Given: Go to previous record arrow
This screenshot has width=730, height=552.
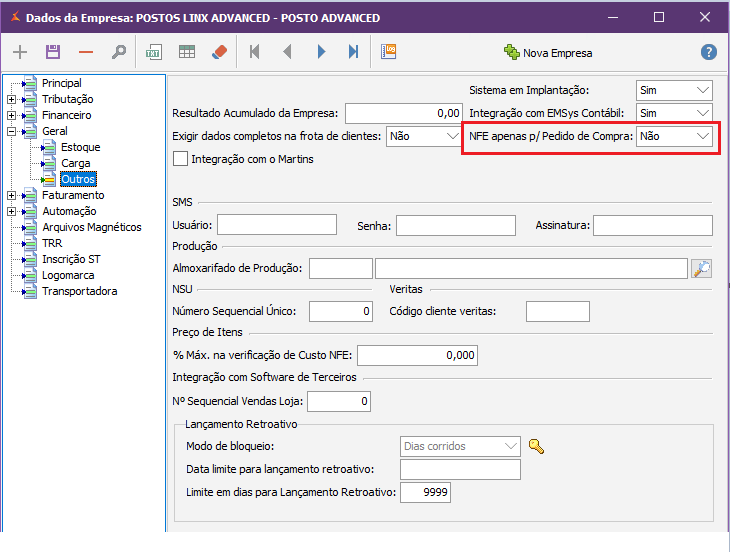Looking at the screenshot, I should 288,52.
